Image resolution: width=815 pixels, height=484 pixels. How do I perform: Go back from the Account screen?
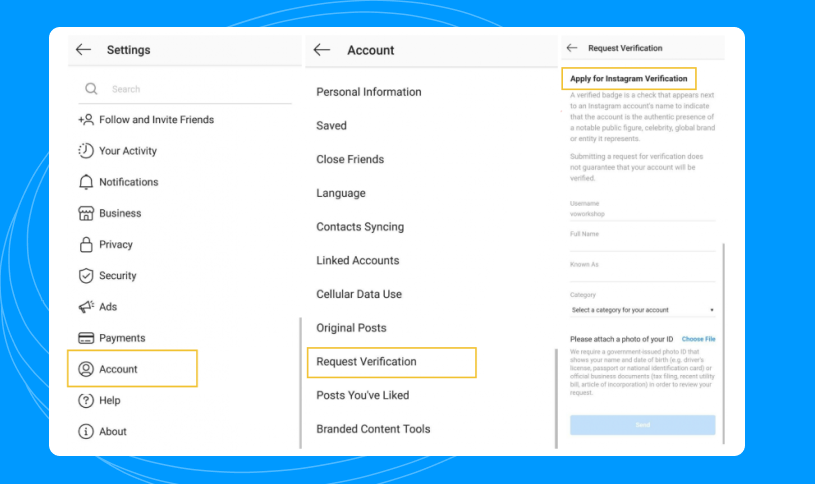tap(322, 50)
